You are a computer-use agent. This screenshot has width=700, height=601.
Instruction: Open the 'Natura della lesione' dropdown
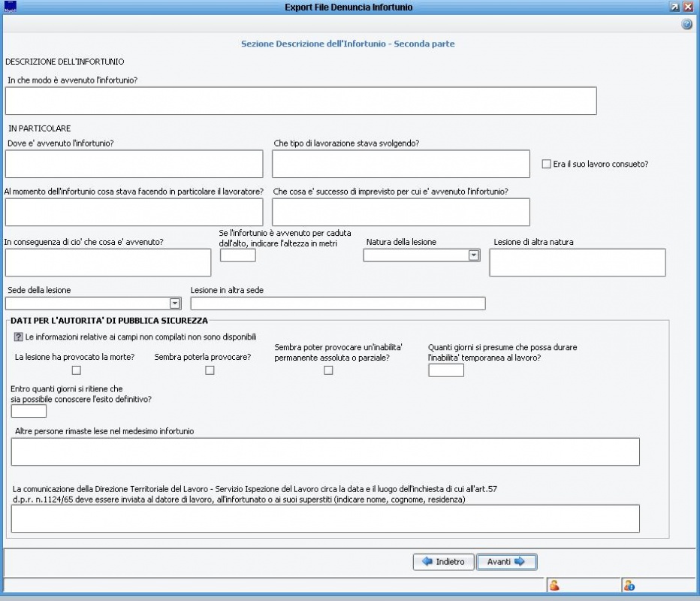point(474,255)
